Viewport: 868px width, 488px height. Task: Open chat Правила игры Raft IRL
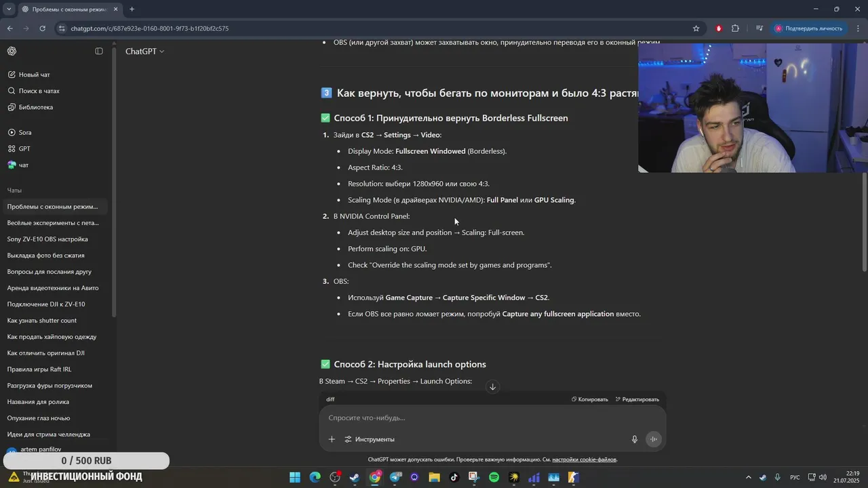39,369
